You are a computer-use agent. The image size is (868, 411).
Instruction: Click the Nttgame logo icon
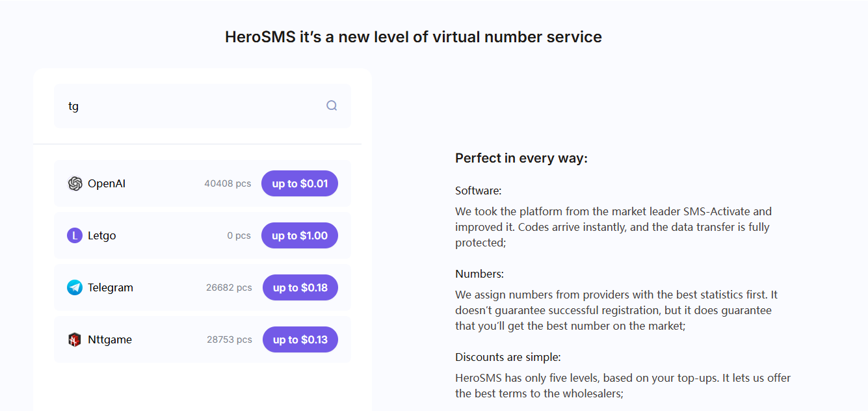click(75, 339)
